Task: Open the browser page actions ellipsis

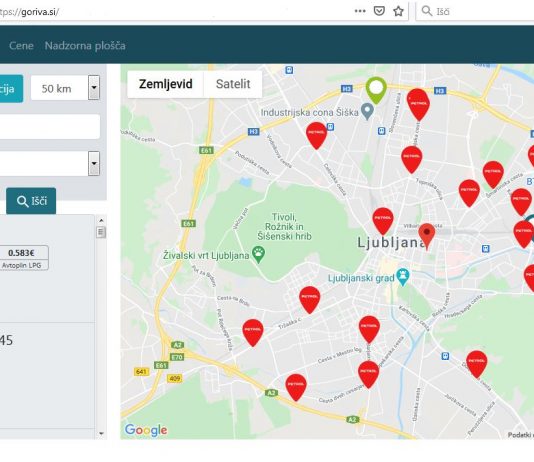Action: click(360, 11)
